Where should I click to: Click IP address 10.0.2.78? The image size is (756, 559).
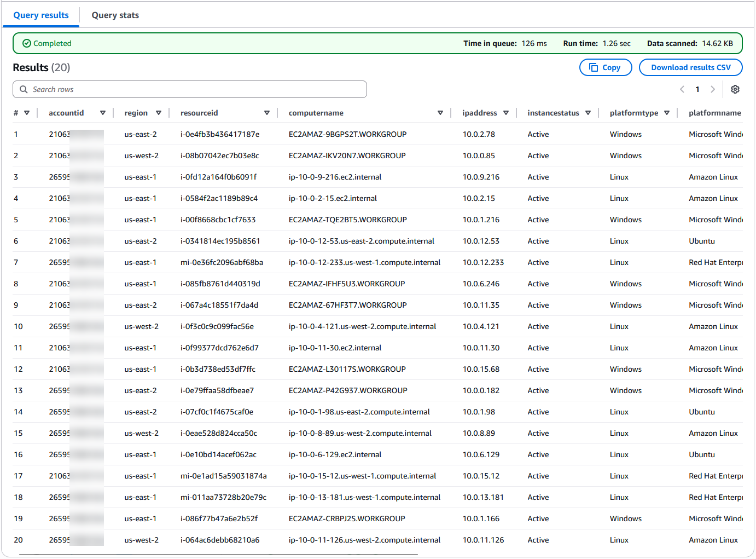[x=479, y=134]
